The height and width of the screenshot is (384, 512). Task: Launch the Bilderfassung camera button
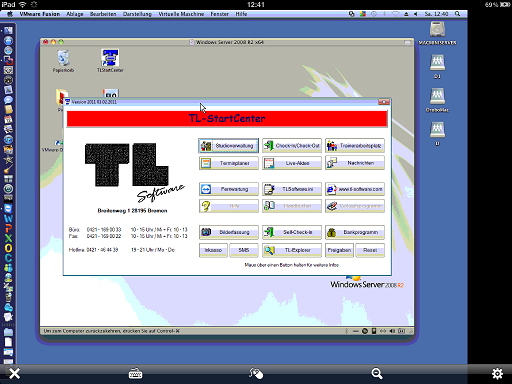pos(228,232)
